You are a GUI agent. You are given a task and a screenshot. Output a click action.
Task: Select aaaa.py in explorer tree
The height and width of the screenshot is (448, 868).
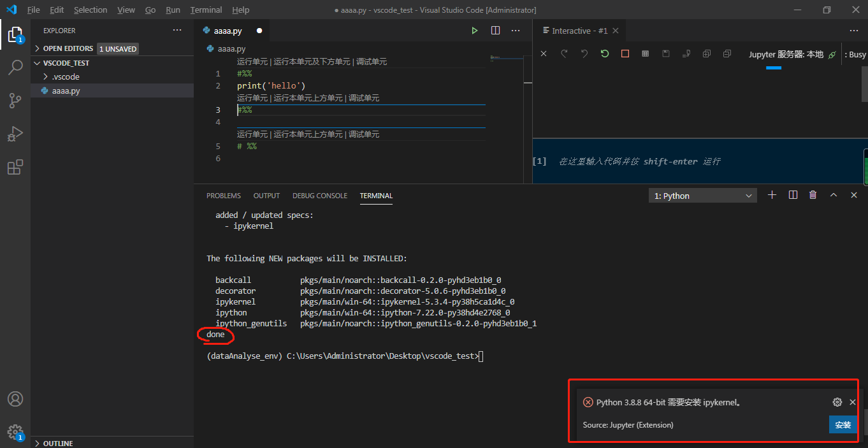click(112, 90)
